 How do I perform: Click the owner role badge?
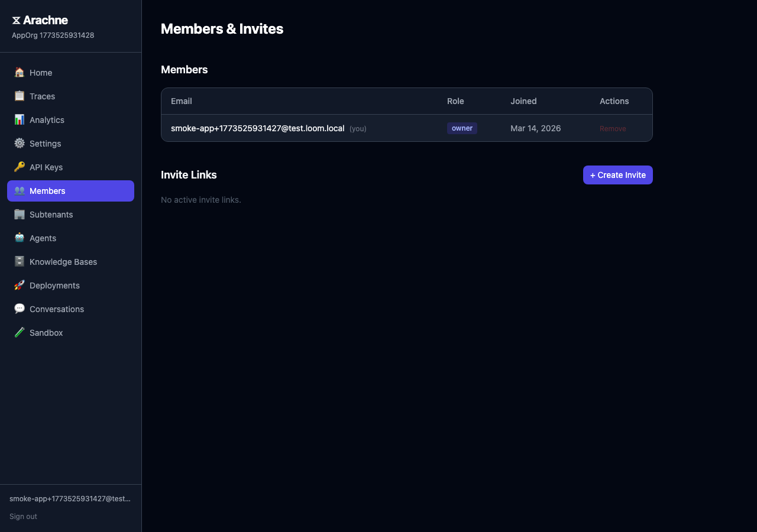[x=462, y=128]
